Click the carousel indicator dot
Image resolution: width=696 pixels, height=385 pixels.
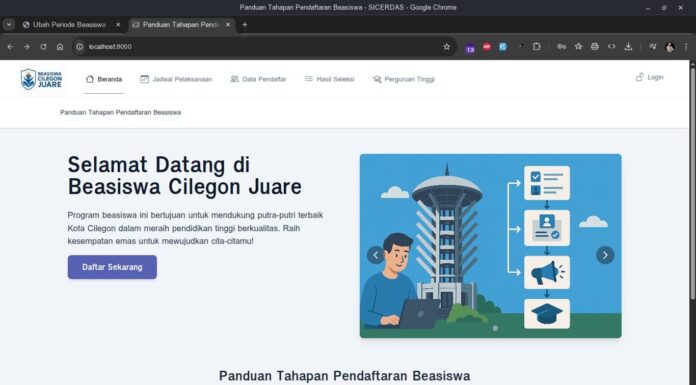495,328
